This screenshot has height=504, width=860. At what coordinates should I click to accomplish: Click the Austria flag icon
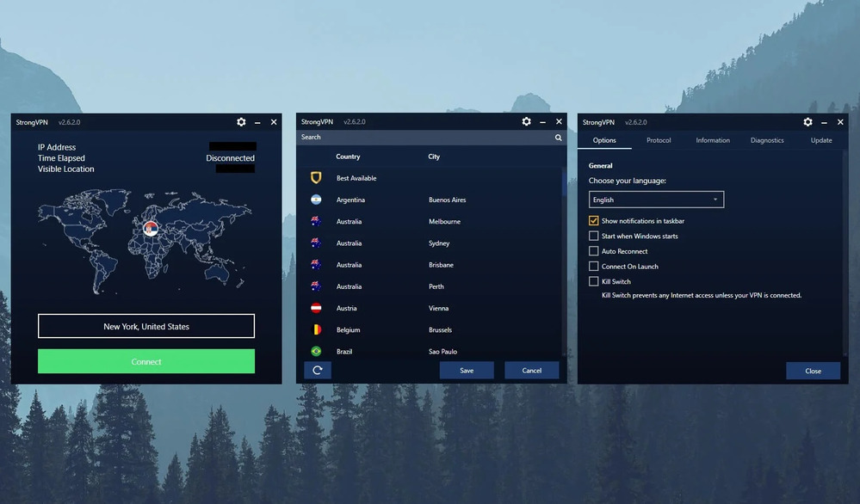point(317,308)
